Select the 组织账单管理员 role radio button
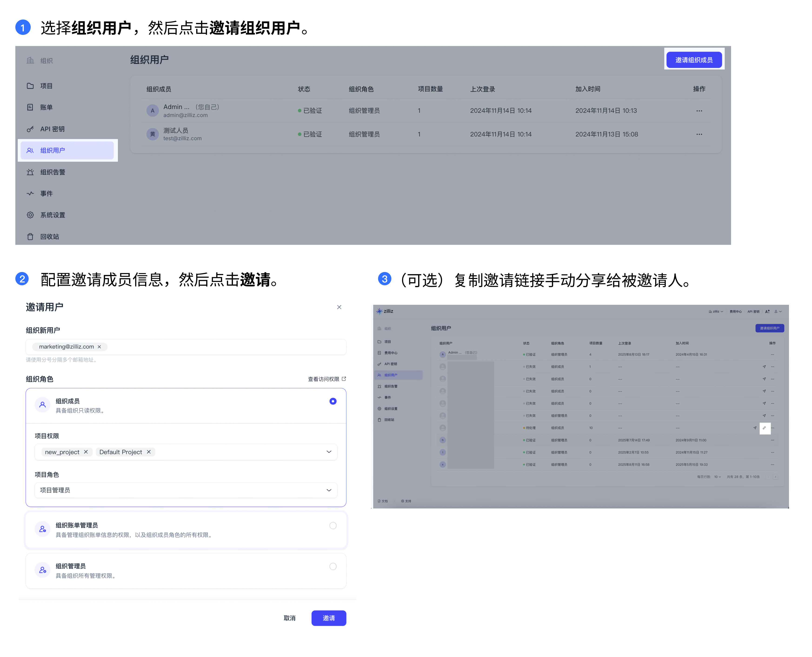This screenshot has width=812, height=657. 333,526
